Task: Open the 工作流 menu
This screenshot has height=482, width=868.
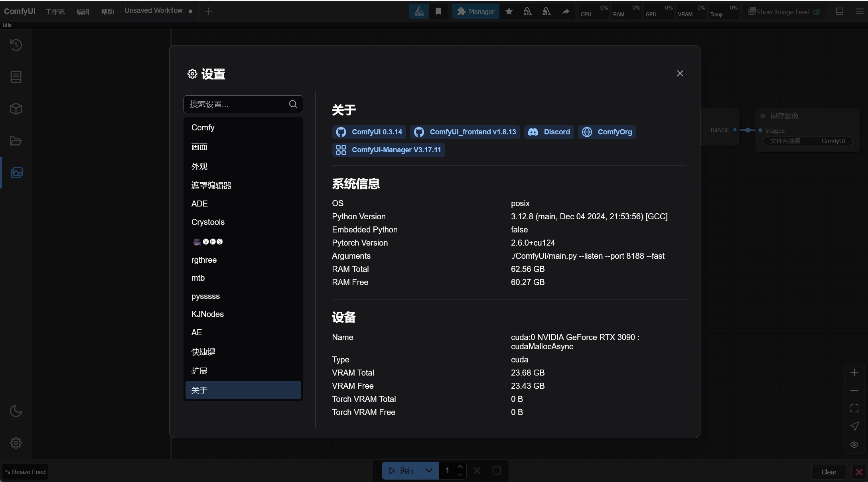Action: tap(55, 12)
